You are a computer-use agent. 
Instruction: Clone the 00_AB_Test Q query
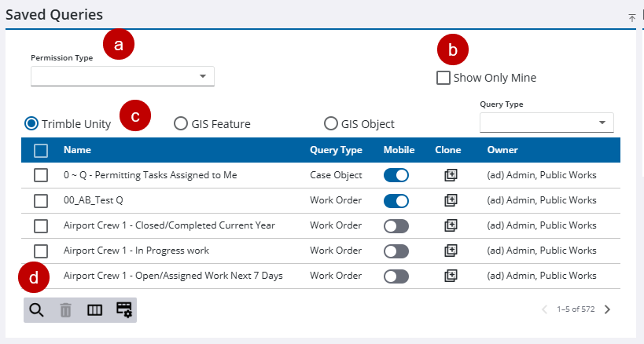451,200
